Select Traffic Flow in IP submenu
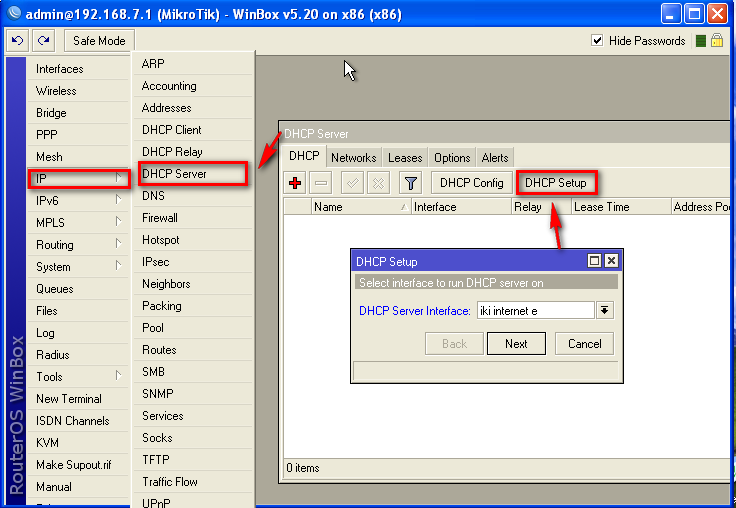Viewport: 736px width, 508px height. click(193, 482)
